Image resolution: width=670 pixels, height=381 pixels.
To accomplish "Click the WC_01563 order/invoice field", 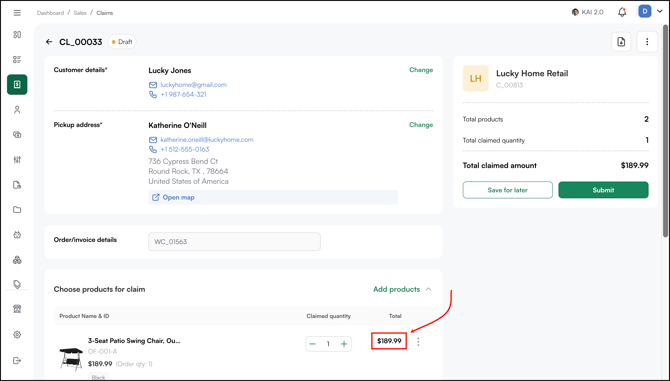I will click(x=234, y=242).
